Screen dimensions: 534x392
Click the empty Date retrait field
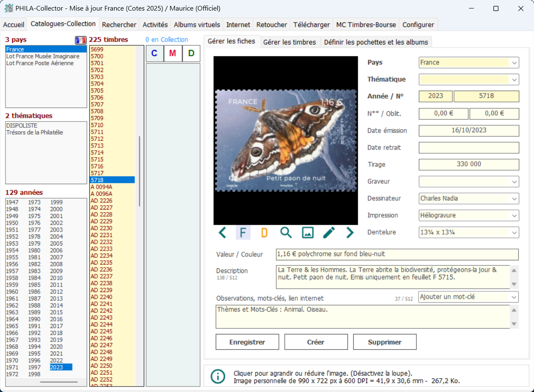pyautogui.click(x=469, y=147)
